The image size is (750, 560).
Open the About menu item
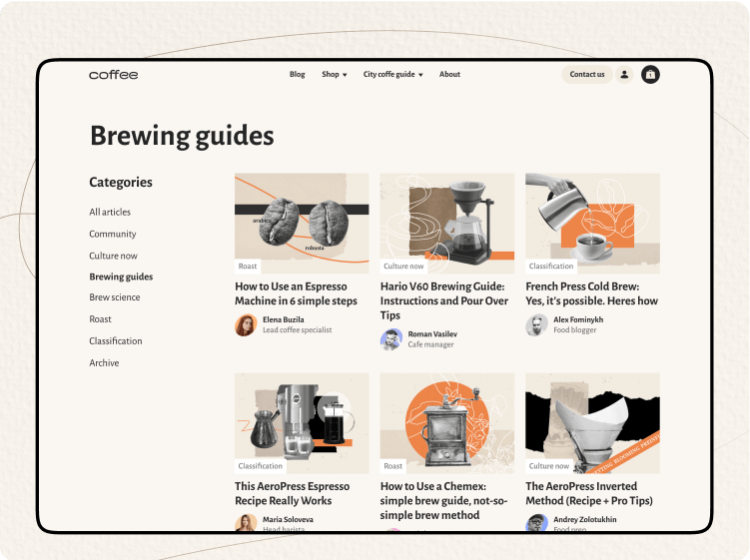[x=449, y=75]
